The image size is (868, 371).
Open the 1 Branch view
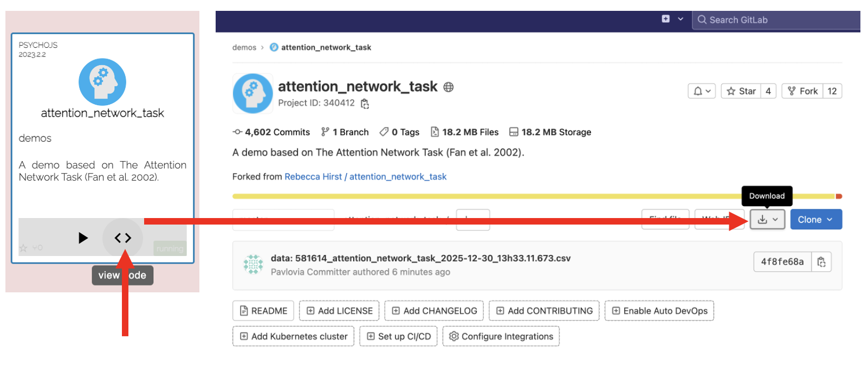345,132
